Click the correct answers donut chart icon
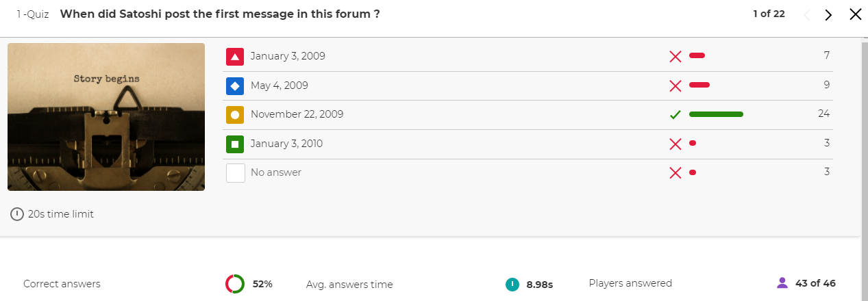This screenshot has width=868, height=301. point(234,284)
